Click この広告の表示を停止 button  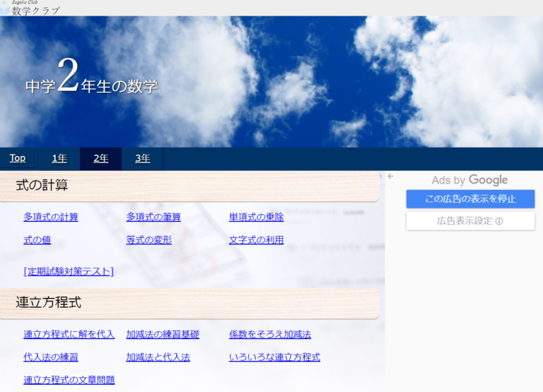coord(470,199)
